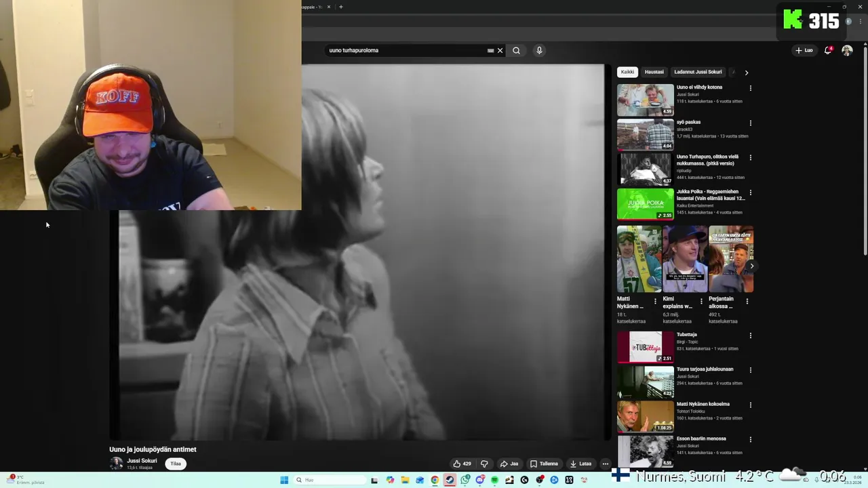The height and width of the screenshot is (488, 868).
Task: Open options for syö paskas video
Action: pos(750,123)
